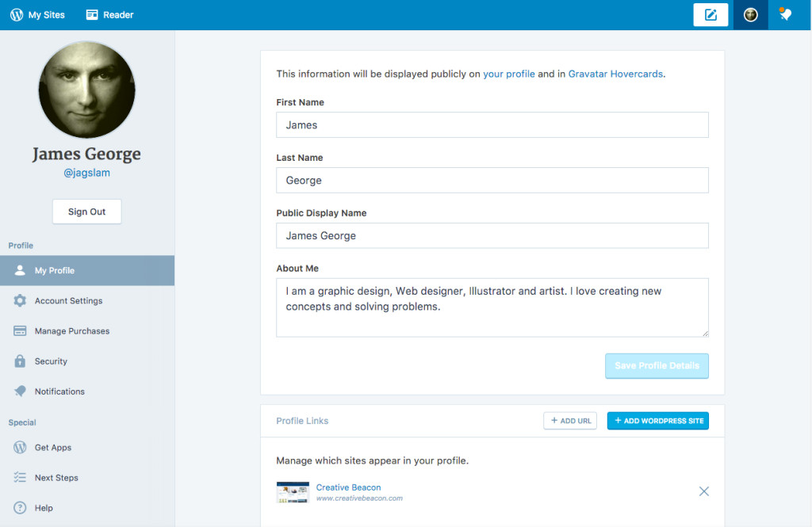Focus the Public Display Name field
This screenshot has width=812, height=527.
tap(492, 235)
